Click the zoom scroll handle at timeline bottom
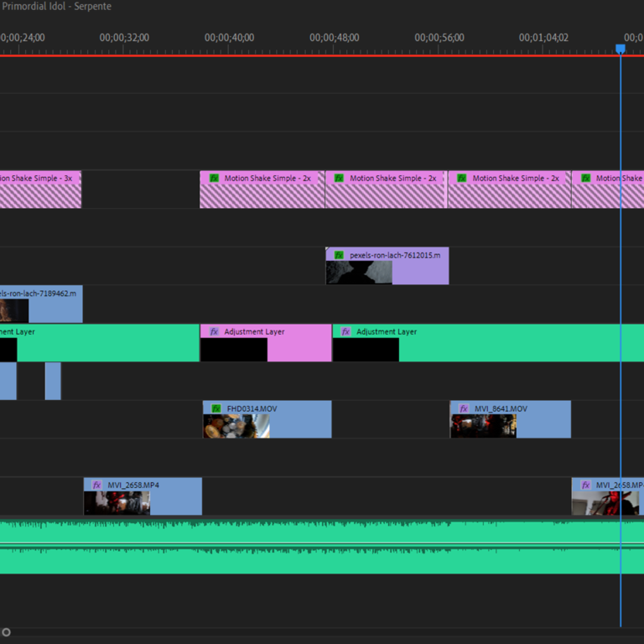Screen dimensions: 644x644 coord(6,632)
